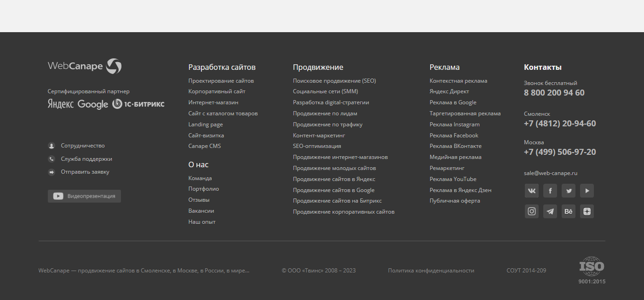
Task: Click the Yandex Zen star icon
Action: [x=586, y=211]
